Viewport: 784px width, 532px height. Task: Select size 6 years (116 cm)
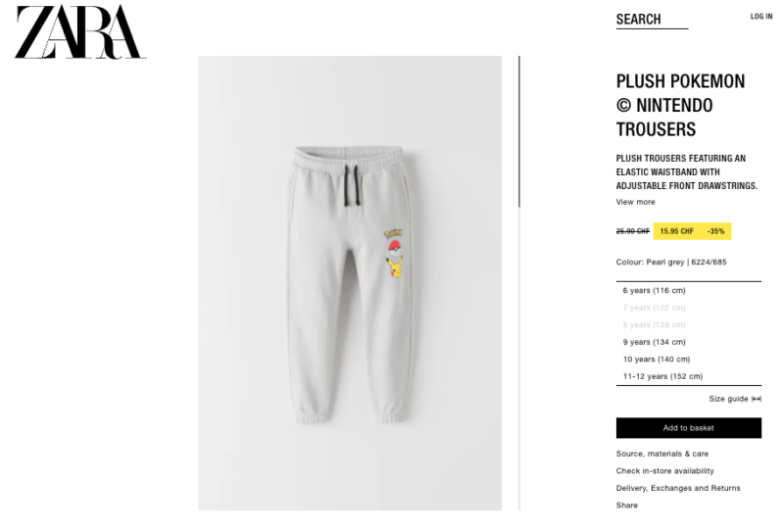point(689,291)
